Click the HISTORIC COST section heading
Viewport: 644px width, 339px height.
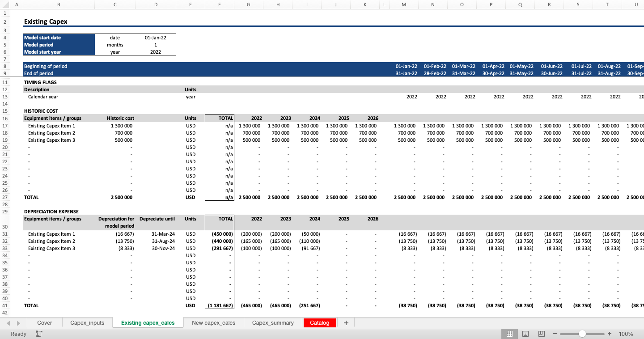point(41,111)
